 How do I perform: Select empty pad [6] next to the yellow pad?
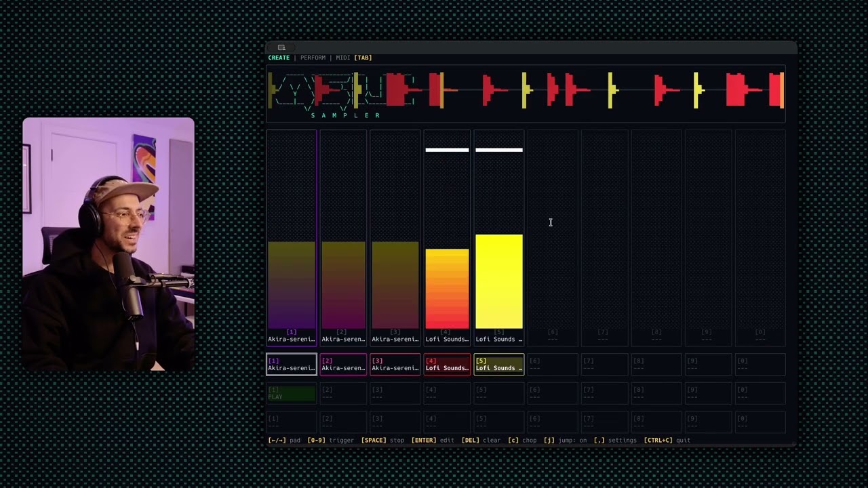tap(553, 364)
